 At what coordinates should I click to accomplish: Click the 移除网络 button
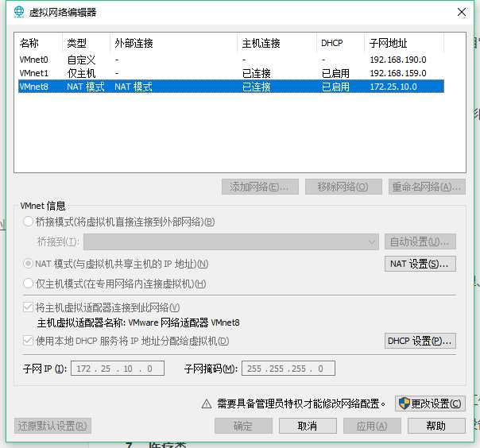coord(343,187)
